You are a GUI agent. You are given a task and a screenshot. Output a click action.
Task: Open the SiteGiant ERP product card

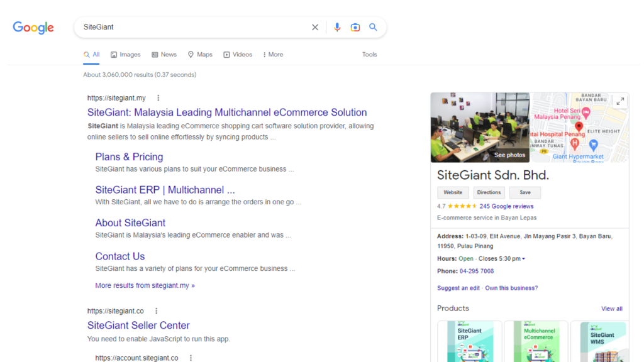(469, 341)
